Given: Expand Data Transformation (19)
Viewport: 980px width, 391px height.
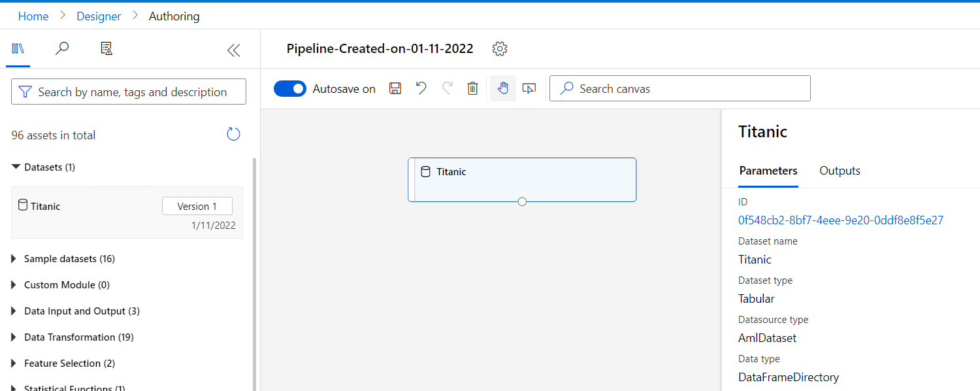Looking at the screenshot, I should [14, 337].
